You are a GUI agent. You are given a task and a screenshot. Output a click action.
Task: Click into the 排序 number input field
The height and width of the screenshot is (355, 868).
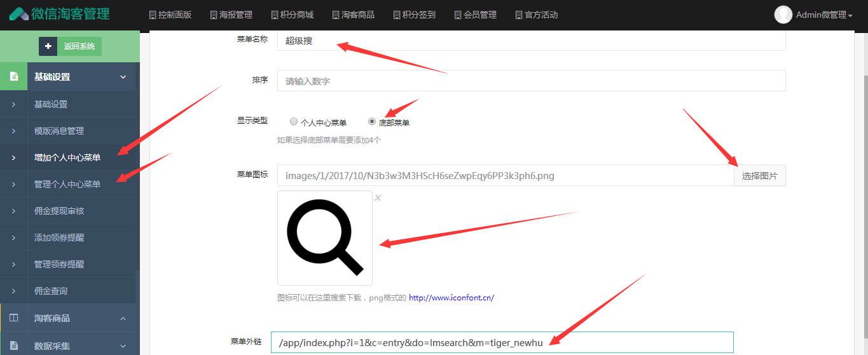coord(531,81)
